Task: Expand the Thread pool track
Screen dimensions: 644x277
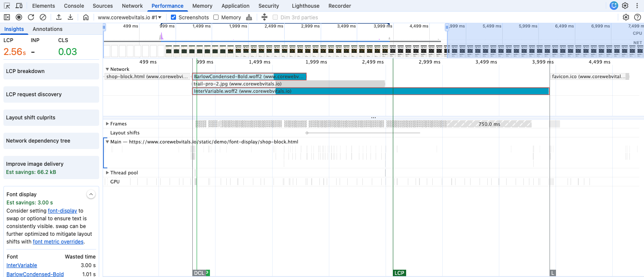Action: pos(107,173)
